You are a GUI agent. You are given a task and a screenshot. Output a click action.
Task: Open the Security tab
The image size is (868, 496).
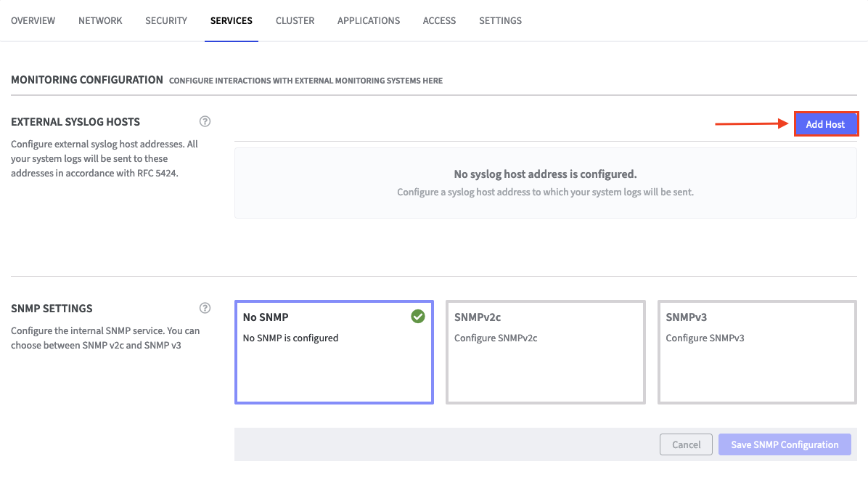coord(166,20)
